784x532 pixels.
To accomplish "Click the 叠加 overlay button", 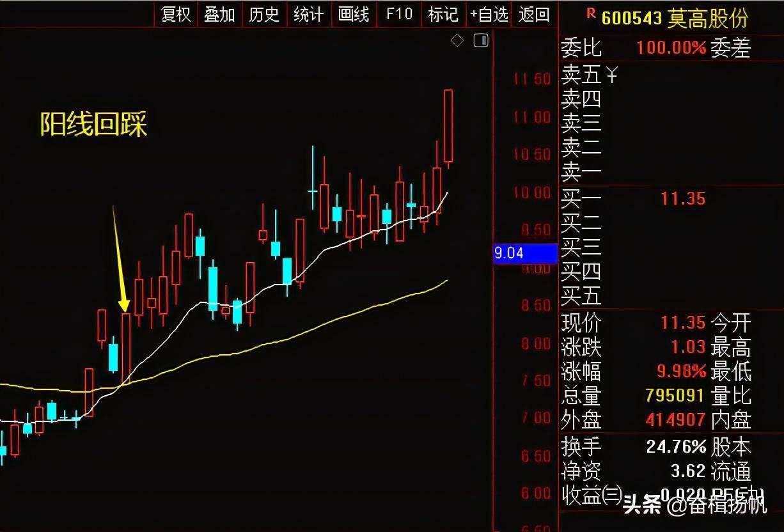I will (x=219, y=14).
